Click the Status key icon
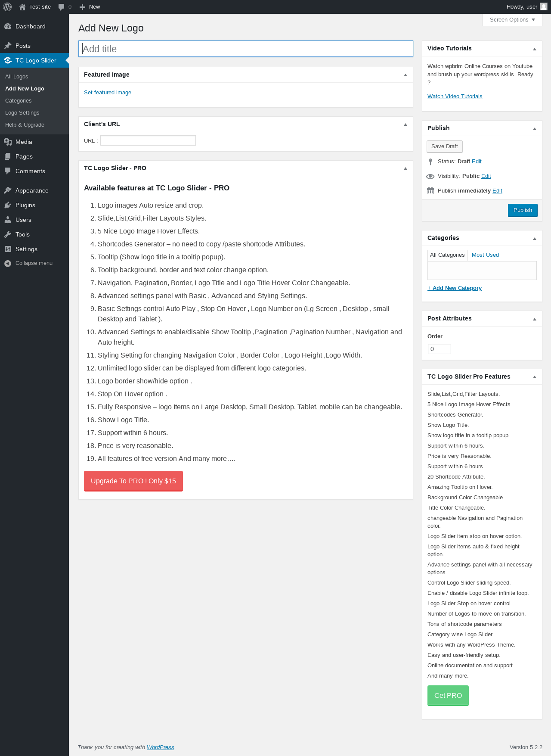The width and height of the screenshot is (551, 756). (x=430, y=162)
